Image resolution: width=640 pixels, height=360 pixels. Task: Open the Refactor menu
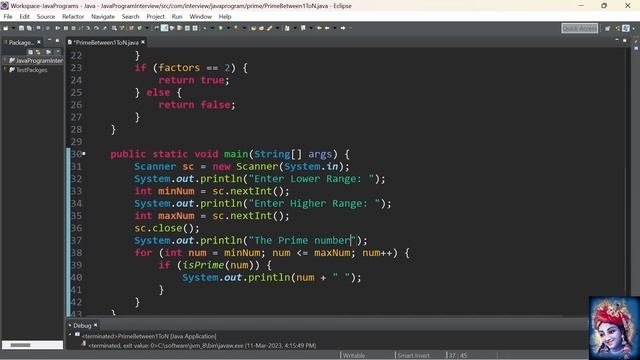click(73, 17)
